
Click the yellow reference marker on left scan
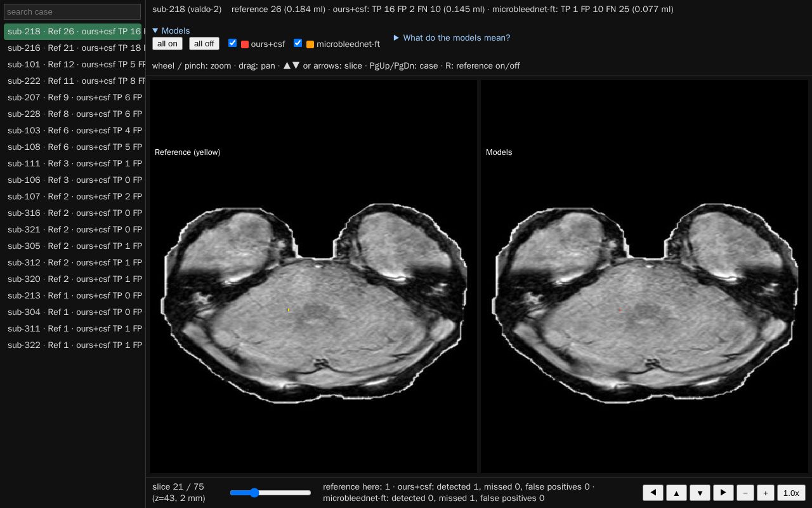(289, 310)
